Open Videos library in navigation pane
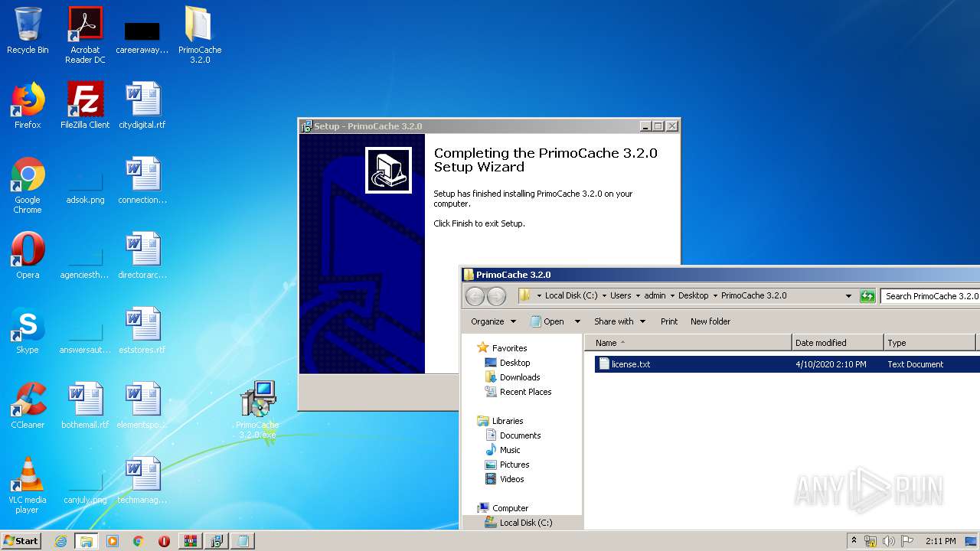Image resolution: width=980 pixels, height=551 pixels. (511, 479)
